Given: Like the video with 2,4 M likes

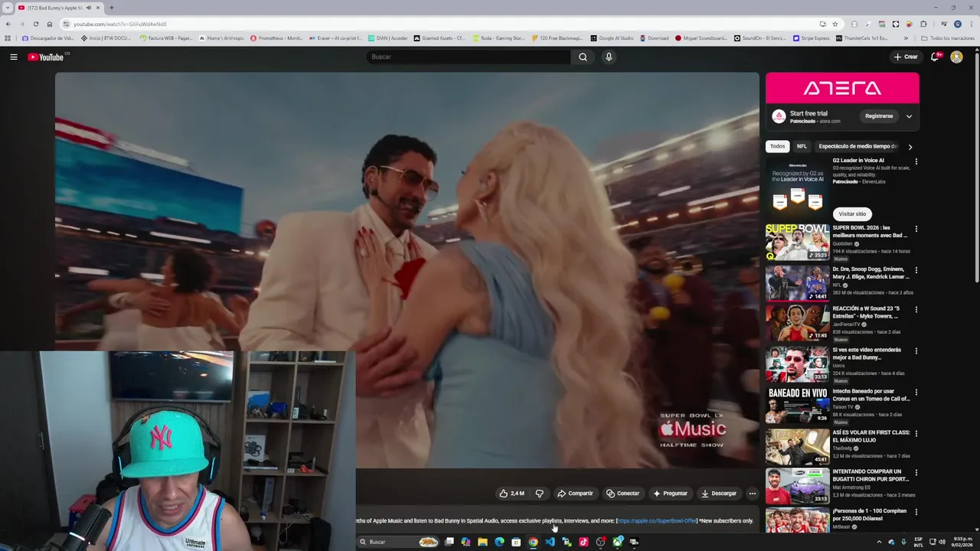Looking at the screenshot, I should [511, 494].
